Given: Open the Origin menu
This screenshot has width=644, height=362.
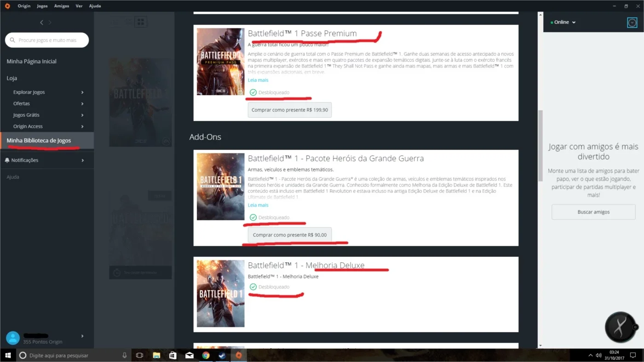Looking at the screenshot, I should [24, 6].
